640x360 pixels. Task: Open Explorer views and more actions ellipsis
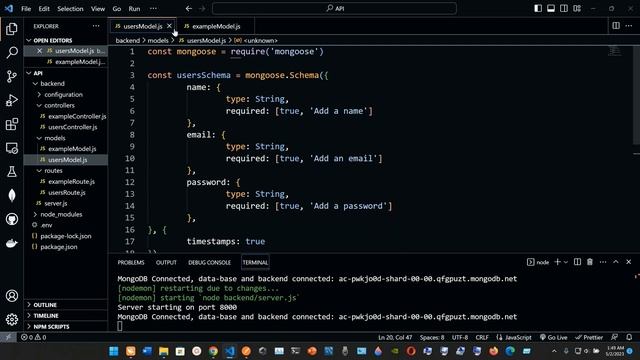pyautogui.click(x=96, y=26)
